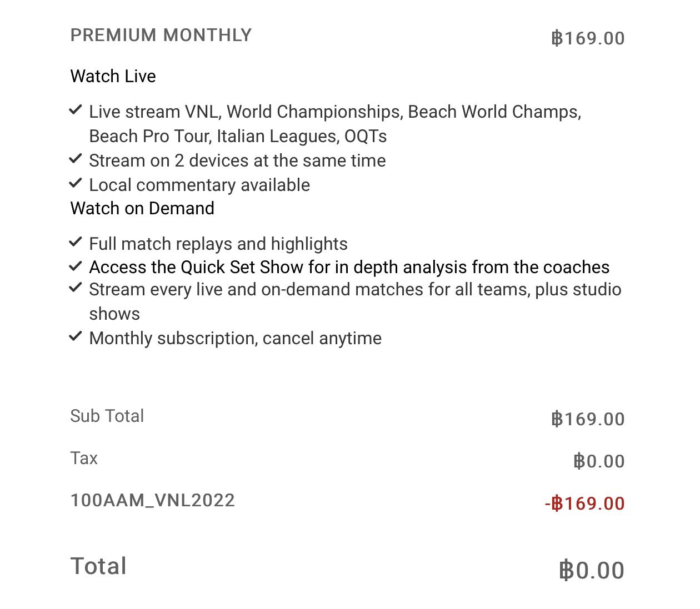Viewport: 700px width, 609px height.
Task: Click the Tax ฿0.00 amount
Action: [599, 461]
